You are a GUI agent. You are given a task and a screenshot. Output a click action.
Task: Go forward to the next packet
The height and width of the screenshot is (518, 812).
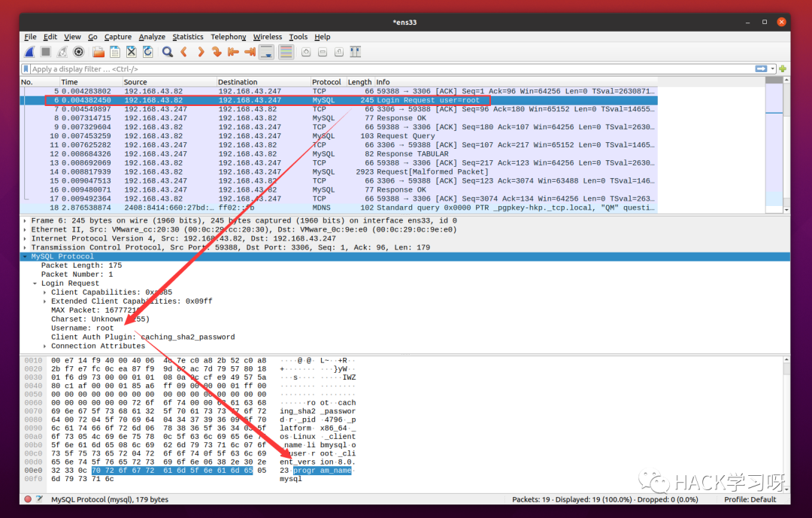pyautogui.click(x=201, y=52)
